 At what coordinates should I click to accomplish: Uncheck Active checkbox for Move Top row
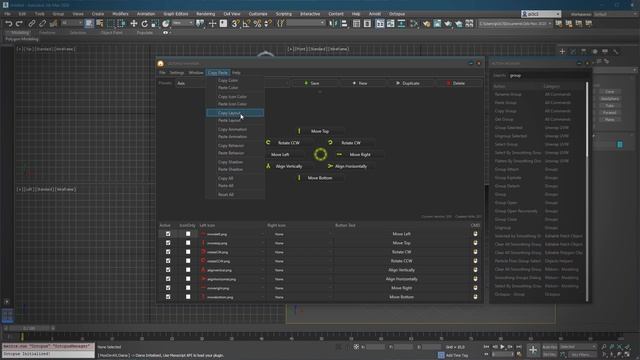168,243
